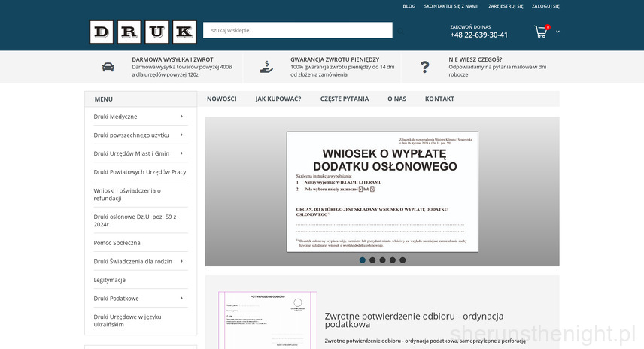This screenshot has height=349, width=644.
Task: Expand Druki Świadczenia dla rodzin arrow
Action: click(181, 261)
